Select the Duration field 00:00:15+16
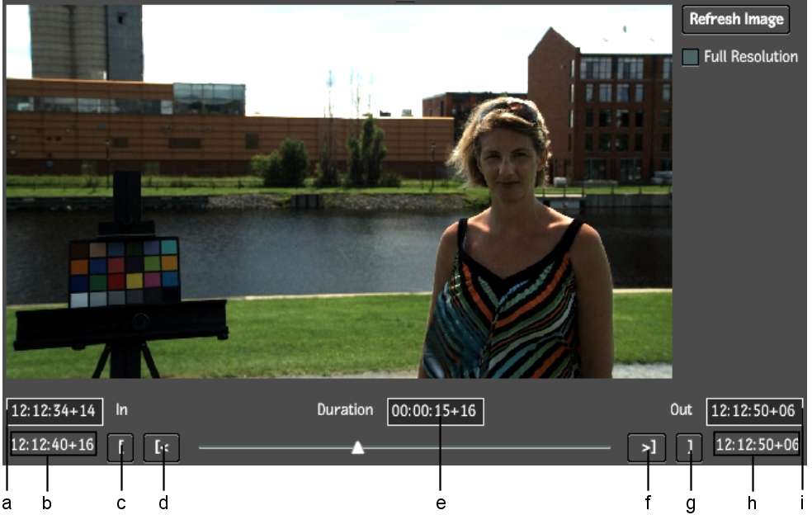 pos(436,411)
